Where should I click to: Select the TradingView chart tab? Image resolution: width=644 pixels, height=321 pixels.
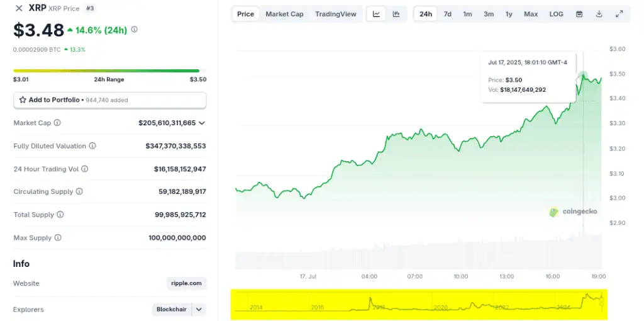tap(336, 14)
